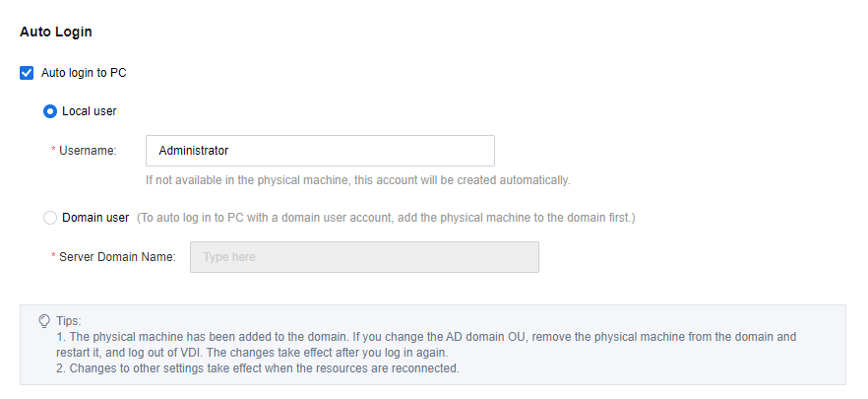Click the red asterisk beside Server Domain Name
Image resolution: width=868 pixels, height=399 pixels.
coord(53,257)
